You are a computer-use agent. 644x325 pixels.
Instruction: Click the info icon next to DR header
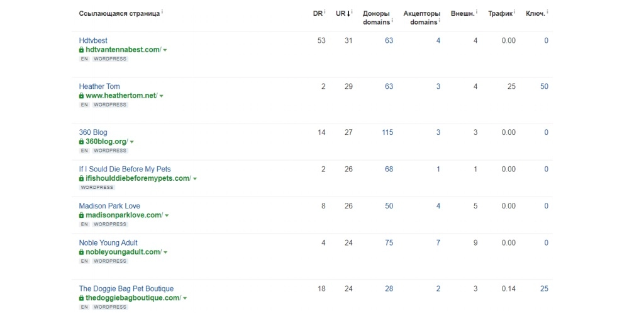point(325,11)
